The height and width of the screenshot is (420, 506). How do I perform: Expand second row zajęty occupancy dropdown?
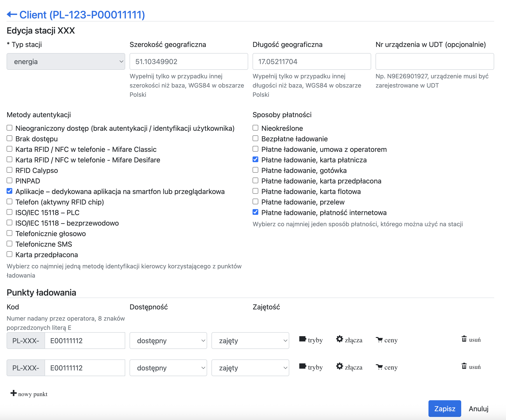tap(250, 368)
